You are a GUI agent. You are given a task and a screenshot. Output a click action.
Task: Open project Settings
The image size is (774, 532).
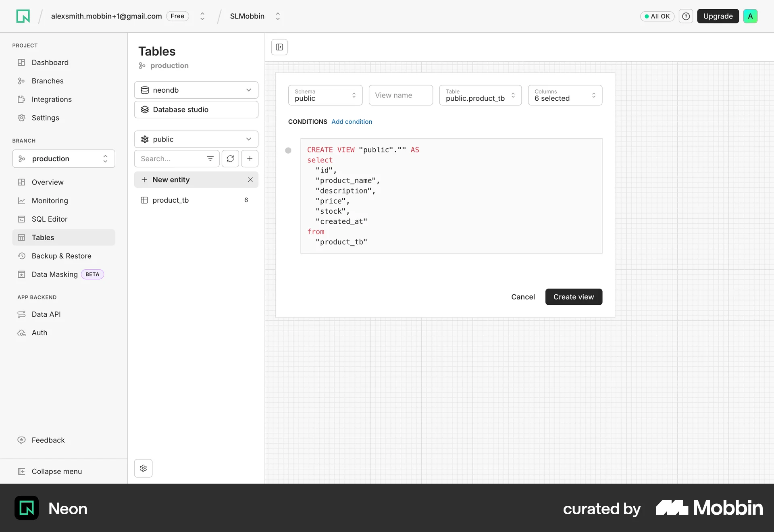click(64, 118)
